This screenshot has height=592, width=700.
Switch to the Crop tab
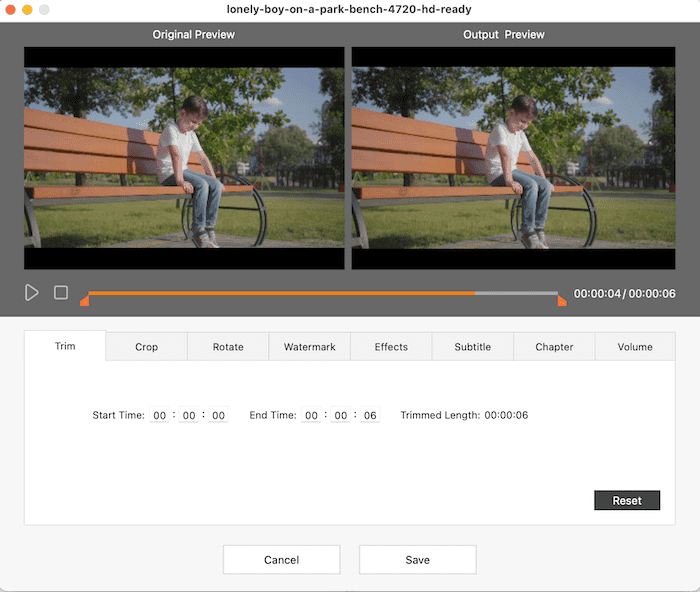click(146, 347)
